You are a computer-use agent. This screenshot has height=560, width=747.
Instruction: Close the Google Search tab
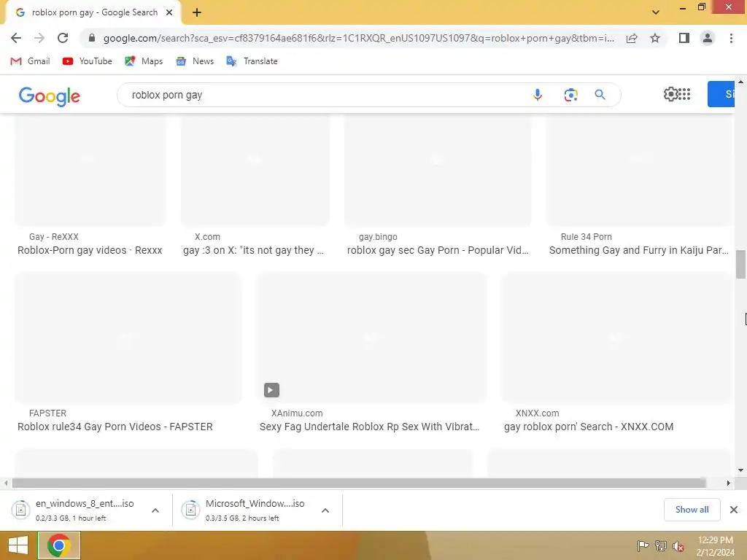click(x=169, y=12)
